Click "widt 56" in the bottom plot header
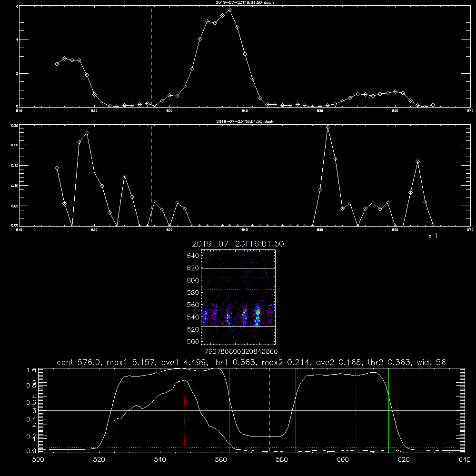This screenshot has height=476, width=476. pos(431,362)
